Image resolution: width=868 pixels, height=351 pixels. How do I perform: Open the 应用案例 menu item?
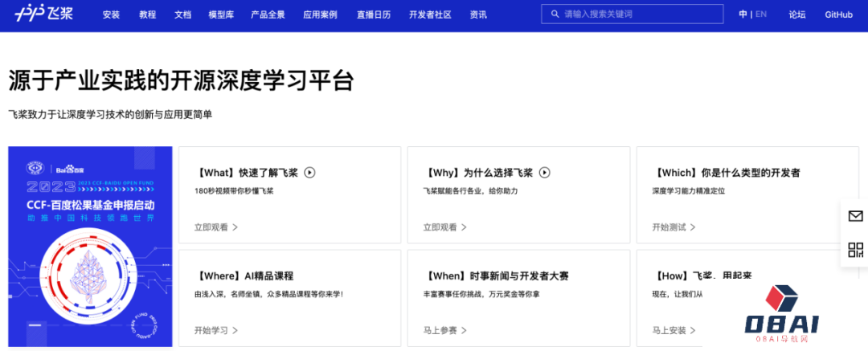320,15
